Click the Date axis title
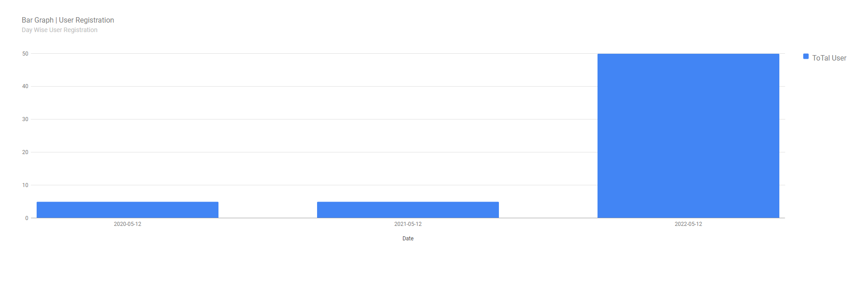 (x=408, y=239)
